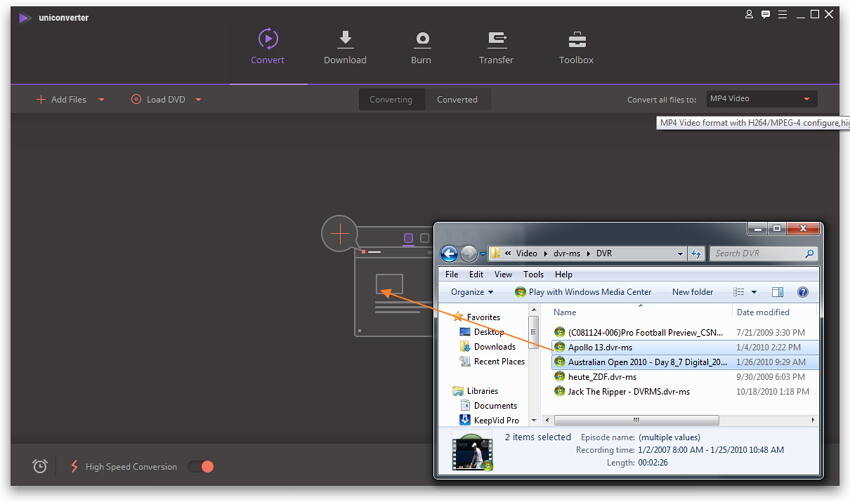Screen dimensions: 850x502
Task: Open the uniconverter hamburger menu
Action: (782, 15)
